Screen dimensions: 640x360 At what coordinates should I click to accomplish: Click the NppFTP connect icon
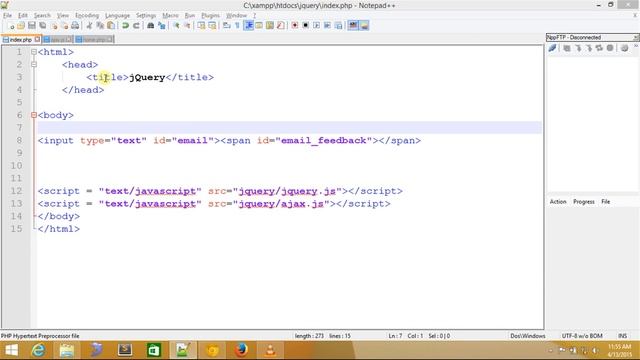pos(552,48)
